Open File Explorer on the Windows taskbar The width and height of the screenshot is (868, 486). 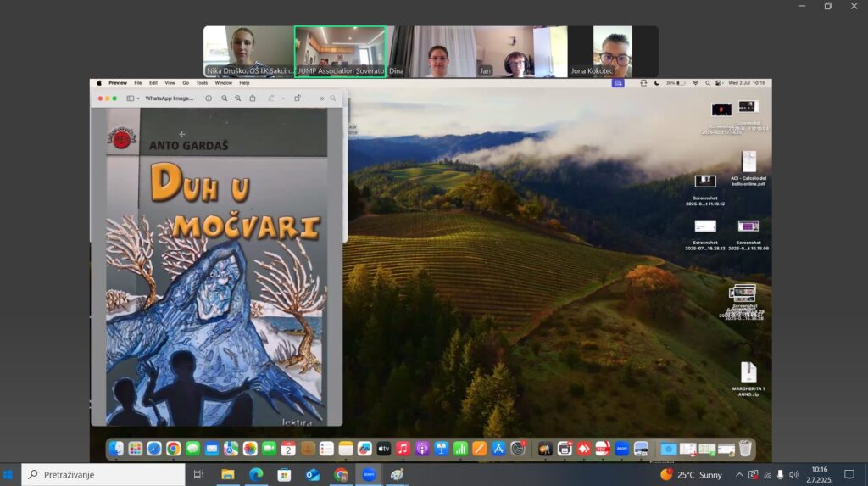click(227, 475)
